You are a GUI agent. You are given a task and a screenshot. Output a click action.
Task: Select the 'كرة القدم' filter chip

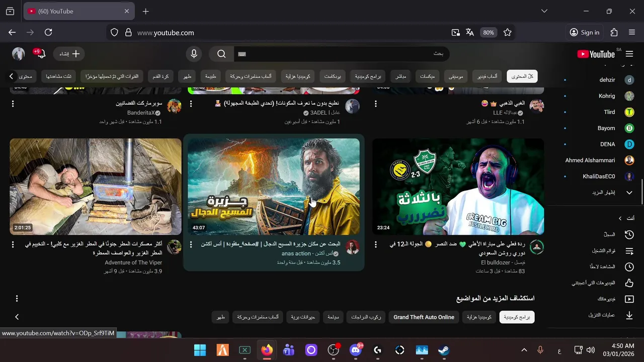tap(160, 76)
